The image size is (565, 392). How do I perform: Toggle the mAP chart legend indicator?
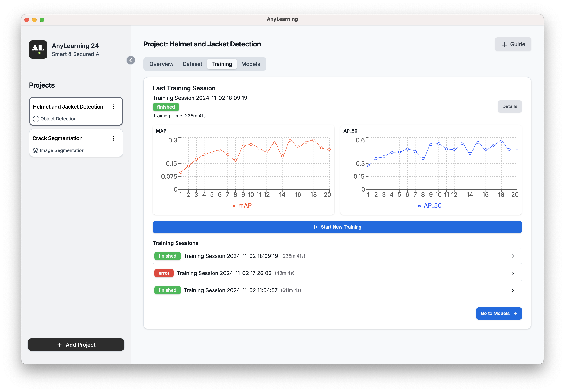241,206
